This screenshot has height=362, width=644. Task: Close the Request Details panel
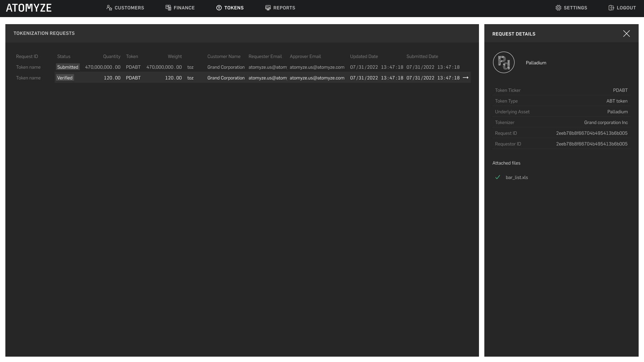(626, 34)
